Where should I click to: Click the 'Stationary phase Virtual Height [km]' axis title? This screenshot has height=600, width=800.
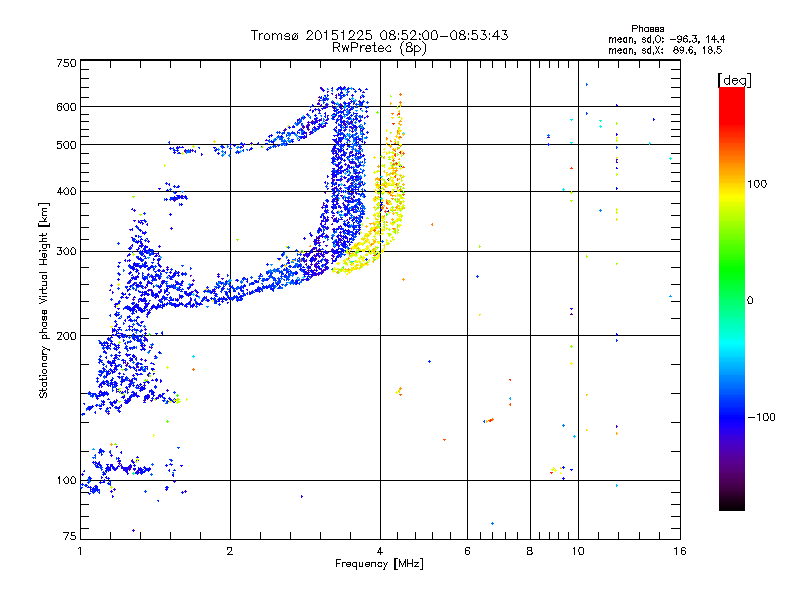click(x=44, y=300)
